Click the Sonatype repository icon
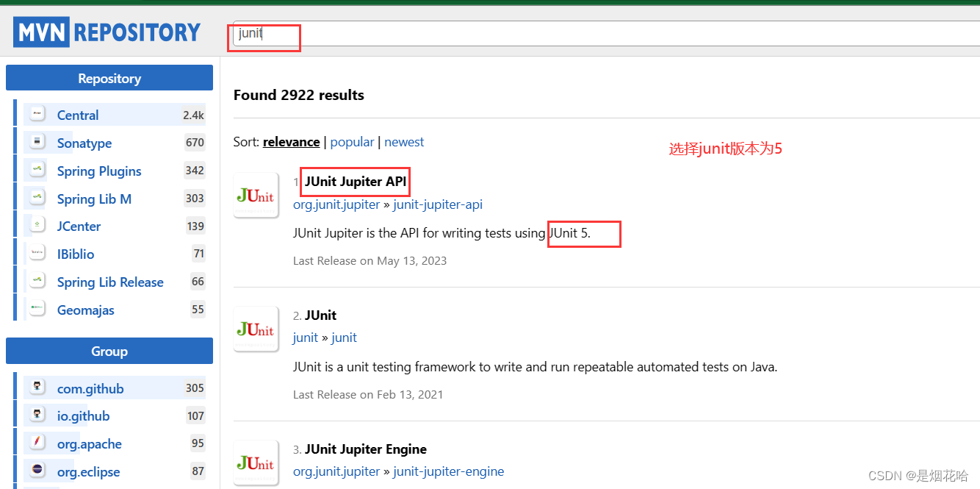Viewport: 980px width, 489px height. [37, 143]
